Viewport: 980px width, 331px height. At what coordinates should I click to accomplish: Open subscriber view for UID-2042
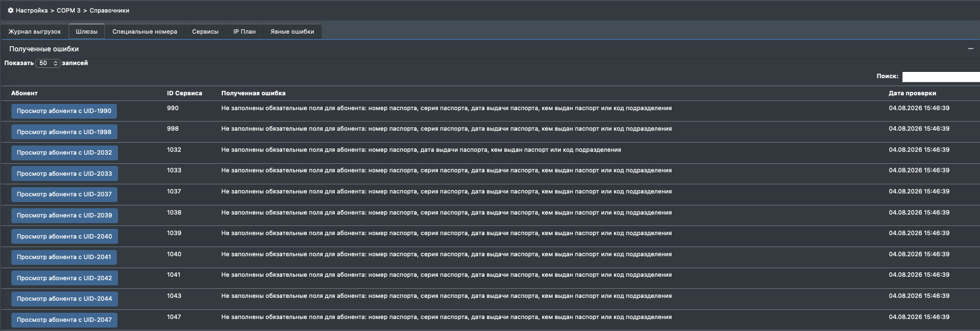click(x=64, y=278)
